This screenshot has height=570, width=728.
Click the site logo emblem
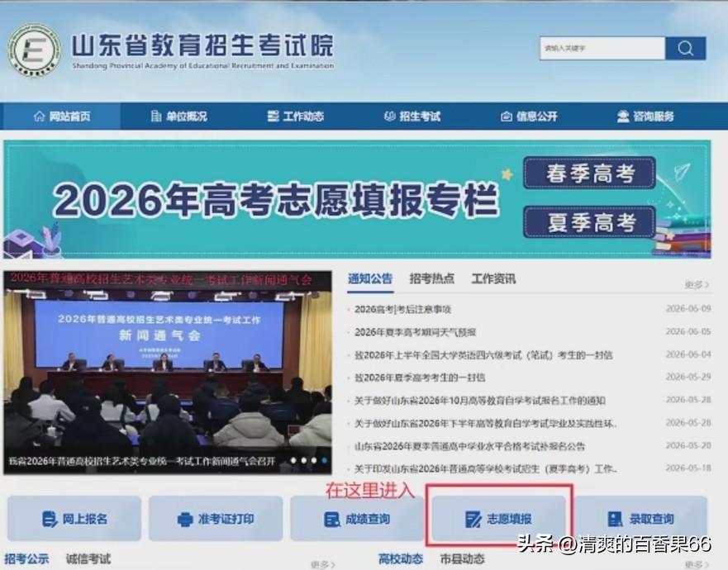[x=34, y=50]
